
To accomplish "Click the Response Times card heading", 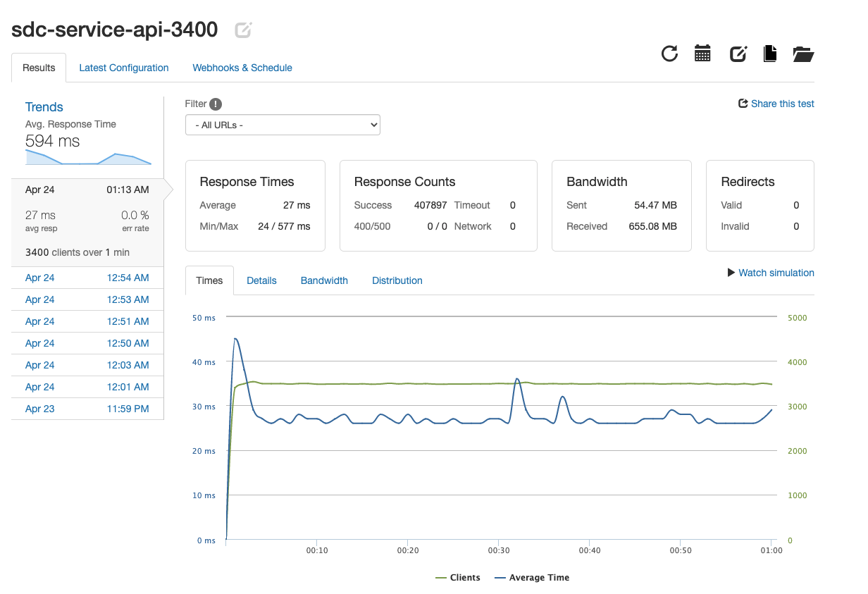I will coord(247,182).
